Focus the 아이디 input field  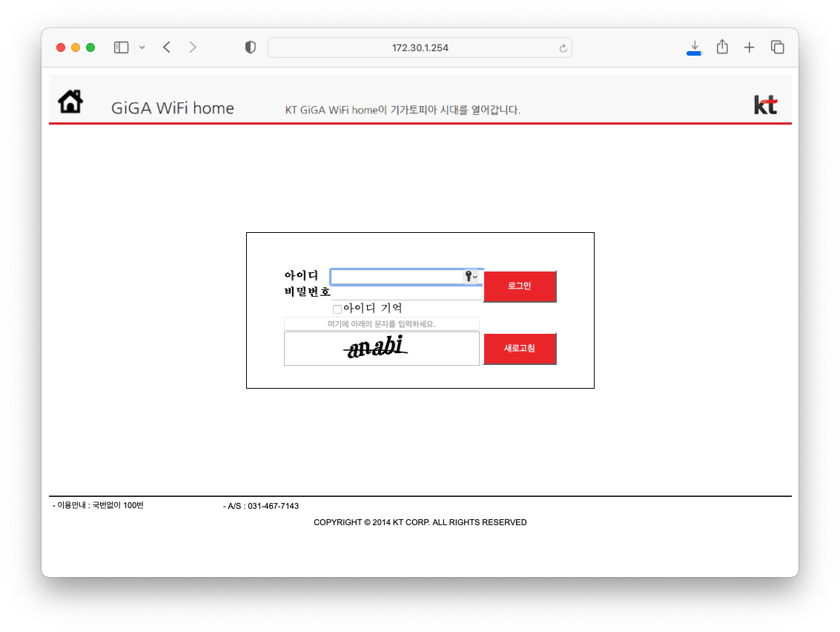406,277
